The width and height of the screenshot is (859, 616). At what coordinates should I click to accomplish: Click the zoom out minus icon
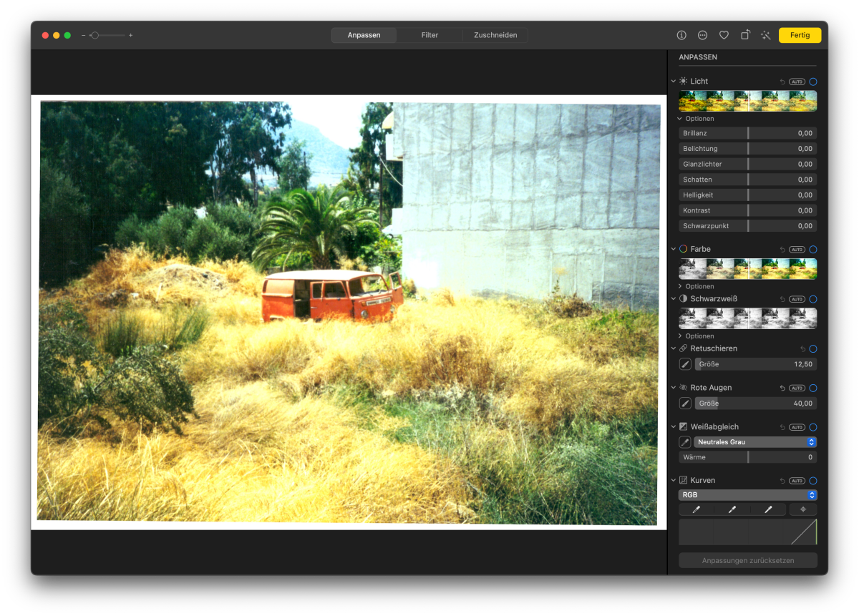click(x=84, y=35)
